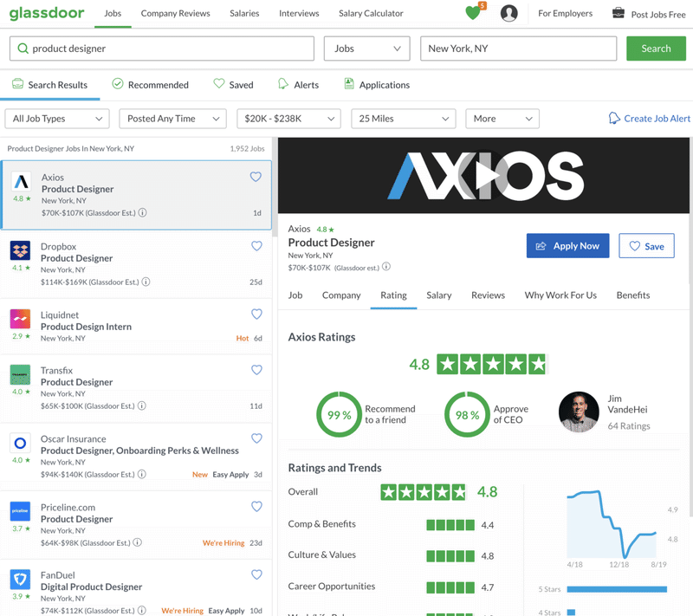Save the FanDuel Digital Product Designer job

256,574
